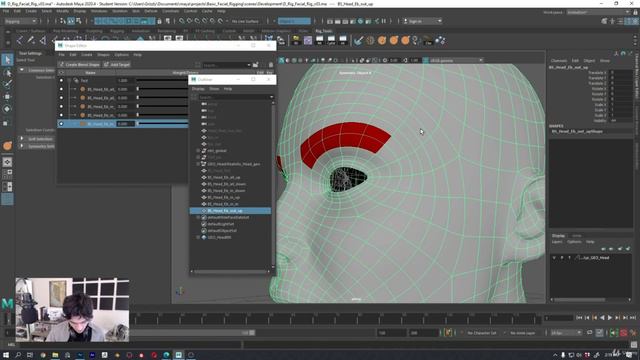
Task: Click the folder icon beside Shape Editor search
Action: click(256, 64)
